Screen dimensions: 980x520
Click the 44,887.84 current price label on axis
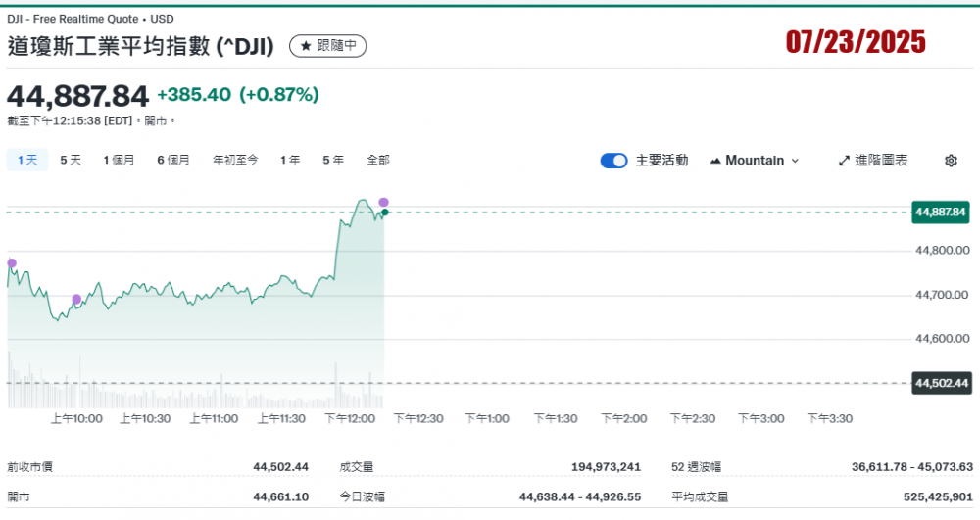940,212
